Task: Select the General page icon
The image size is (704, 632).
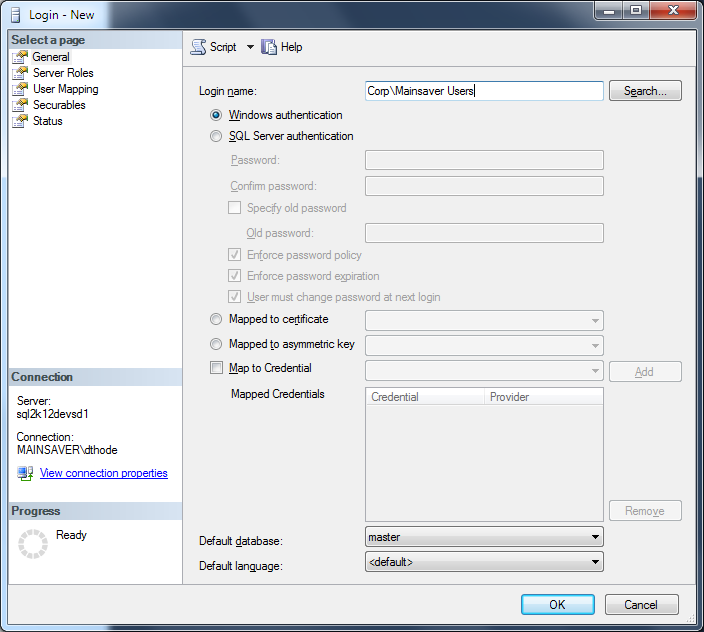Action: pyautogui.click(x=20, y=57)
